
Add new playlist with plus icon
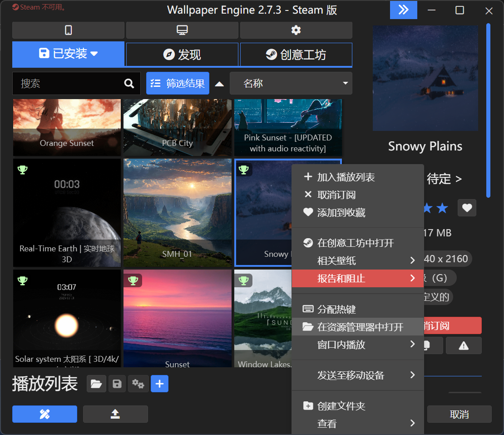pyautogui.click(x=159, y=384)
